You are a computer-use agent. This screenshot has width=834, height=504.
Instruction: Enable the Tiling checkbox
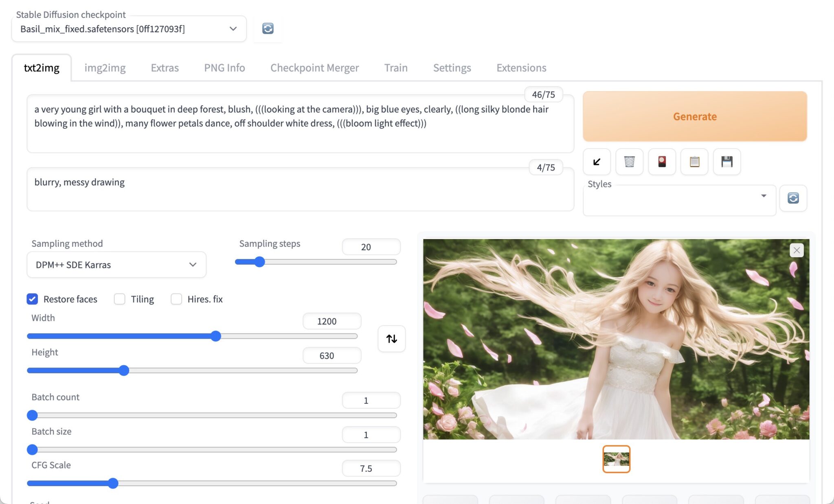coord(119,299)
